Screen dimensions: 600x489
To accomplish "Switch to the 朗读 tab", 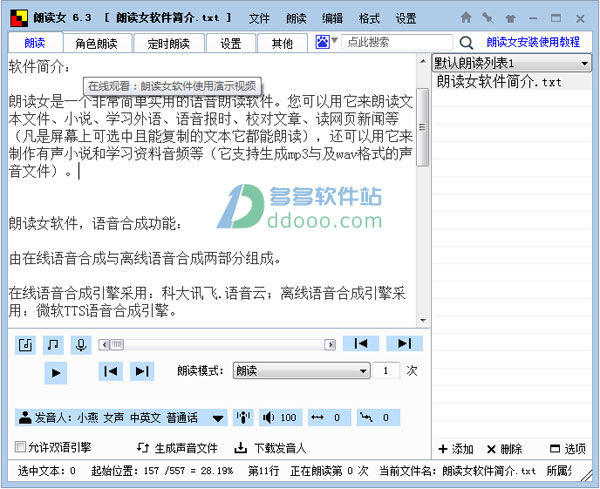I will (35, 42).
